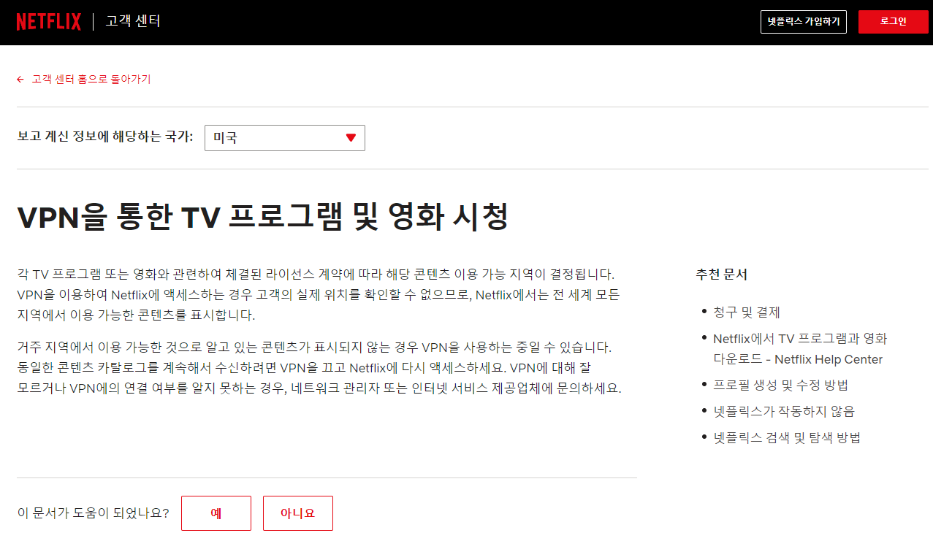Image resolution: width=933 pixels, height=560 pixels.
Task: Click the label 보고 계신 정보에 해당하는 국가:
Action: click(105, 137)
